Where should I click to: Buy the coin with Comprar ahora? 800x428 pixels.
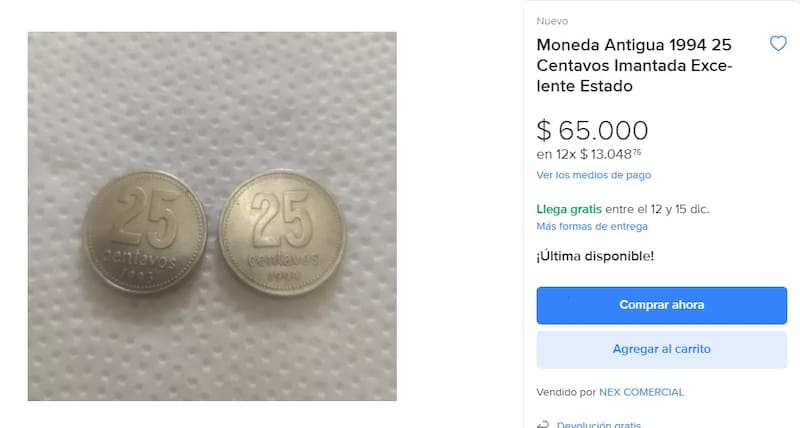click(661, 305)
